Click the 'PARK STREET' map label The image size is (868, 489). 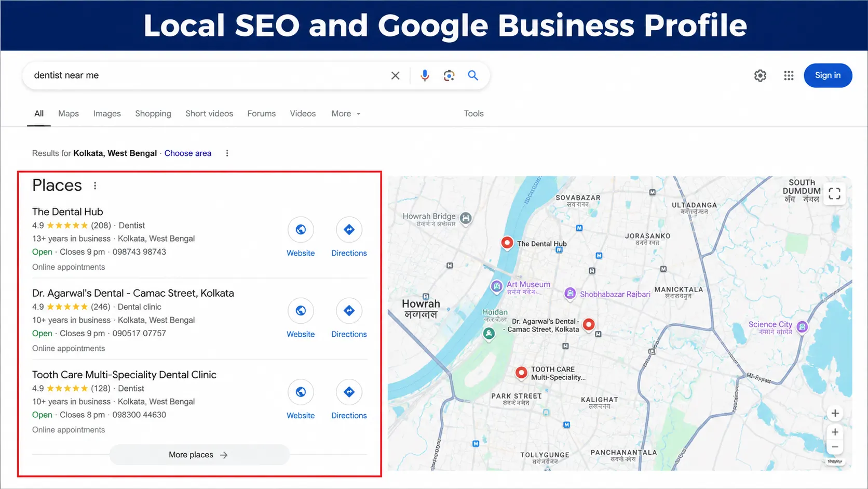[517, 396]
